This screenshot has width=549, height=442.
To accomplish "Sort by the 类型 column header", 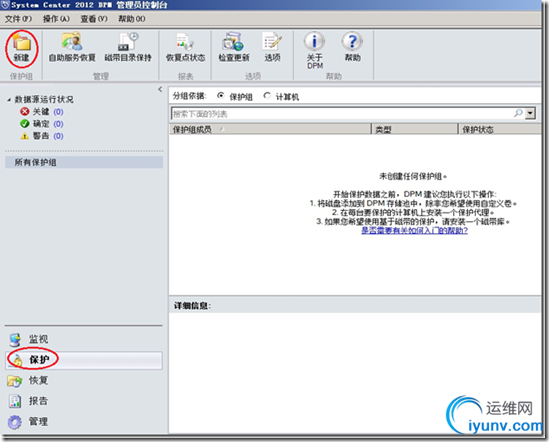I will (x=415, y=129).
